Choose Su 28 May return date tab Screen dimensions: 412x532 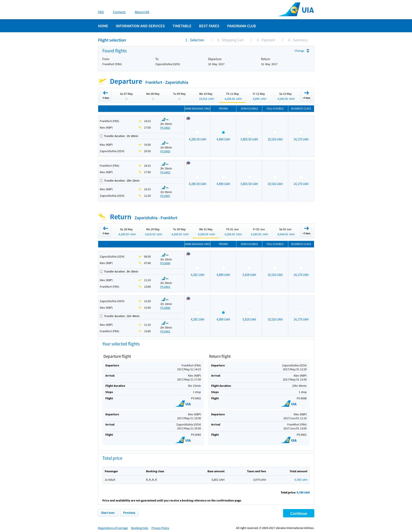127,232
